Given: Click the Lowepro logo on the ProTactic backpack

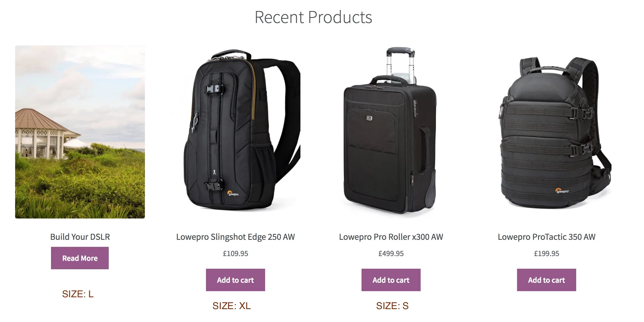Looking at the screenshot, I should 562,191.
